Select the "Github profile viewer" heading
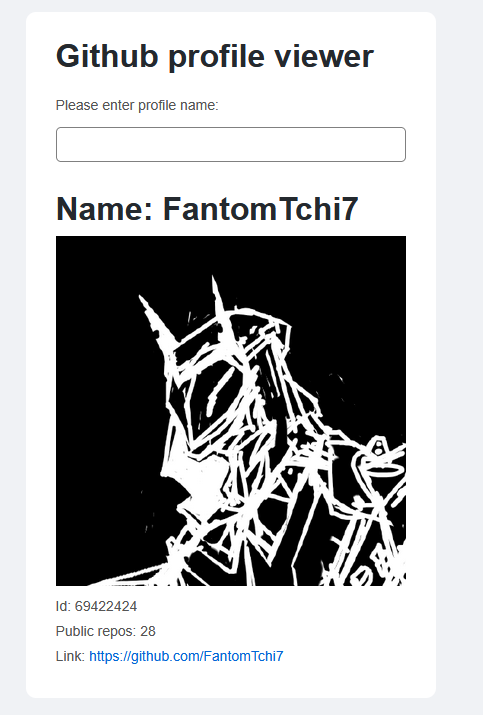This screenshot has width=483, height=715. pos(215,57)
